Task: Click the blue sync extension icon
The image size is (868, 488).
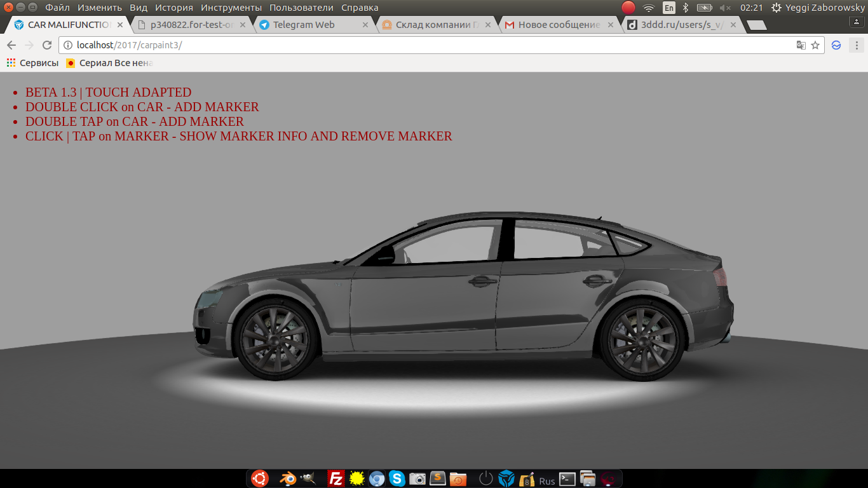Action: (x=836, y=45)
